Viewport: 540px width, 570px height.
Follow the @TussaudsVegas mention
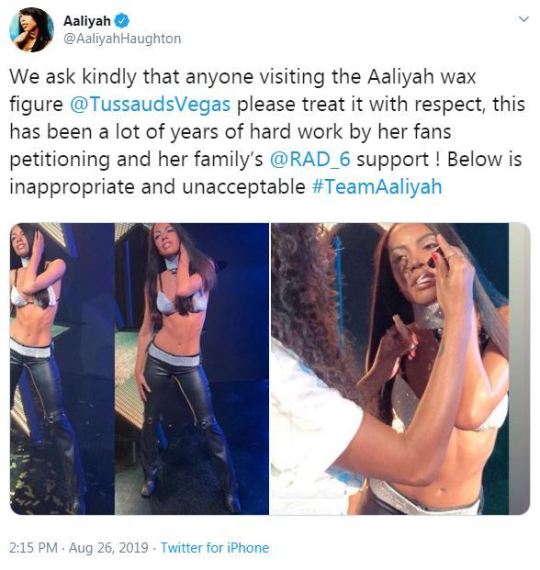[149, 104]
